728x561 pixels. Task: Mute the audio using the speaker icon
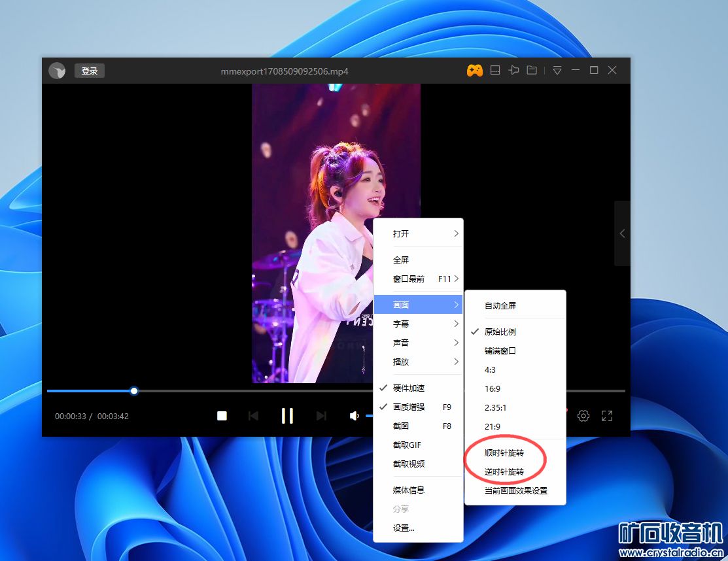click(354, 416)
